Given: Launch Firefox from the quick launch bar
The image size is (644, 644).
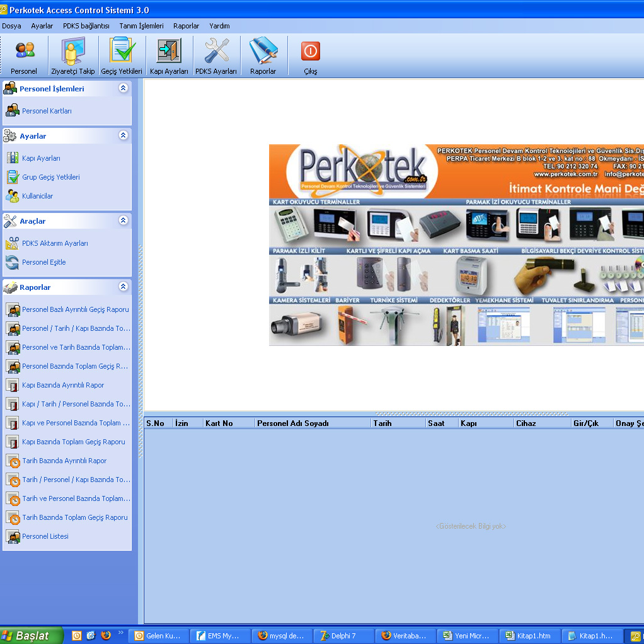Looking at the screenshot, I should 106,636.
